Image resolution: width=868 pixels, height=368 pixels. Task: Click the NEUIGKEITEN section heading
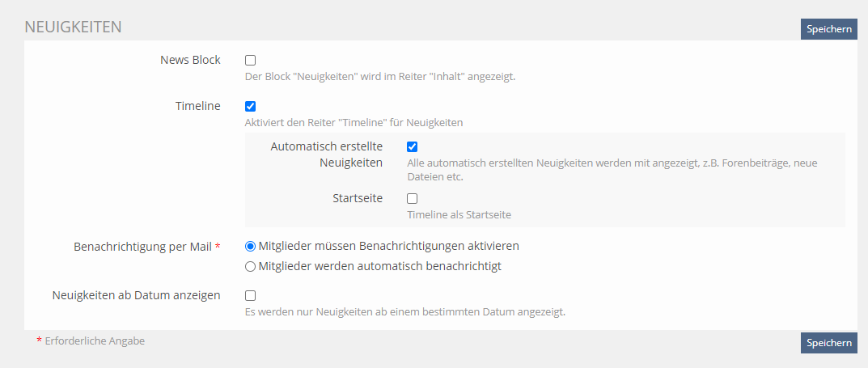(x=73, y=27)
